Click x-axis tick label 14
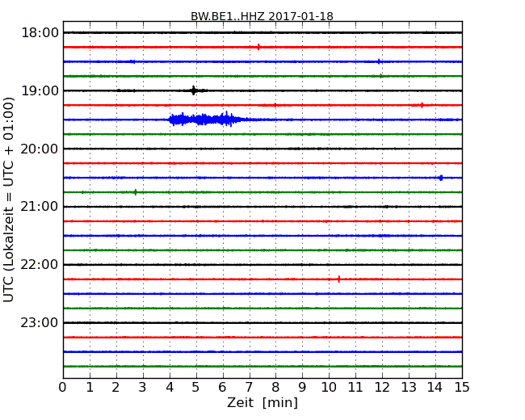This screenshot has height=420, width=525. [435, 388]
